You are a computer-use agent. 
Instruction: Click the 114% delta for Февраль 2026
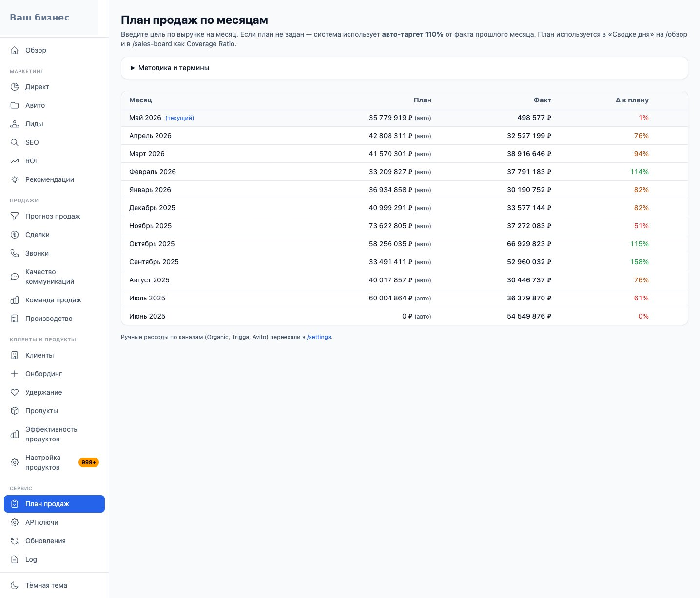pos(639,172)
